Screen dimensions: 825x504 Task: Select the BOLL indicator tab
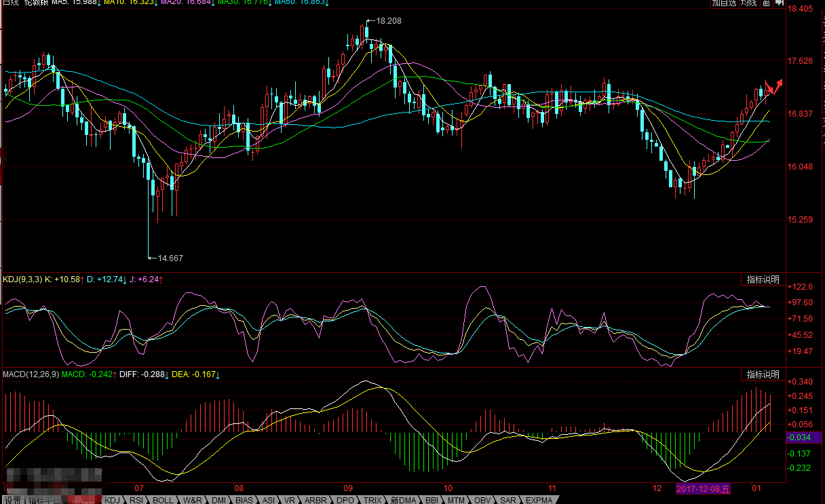163,500
